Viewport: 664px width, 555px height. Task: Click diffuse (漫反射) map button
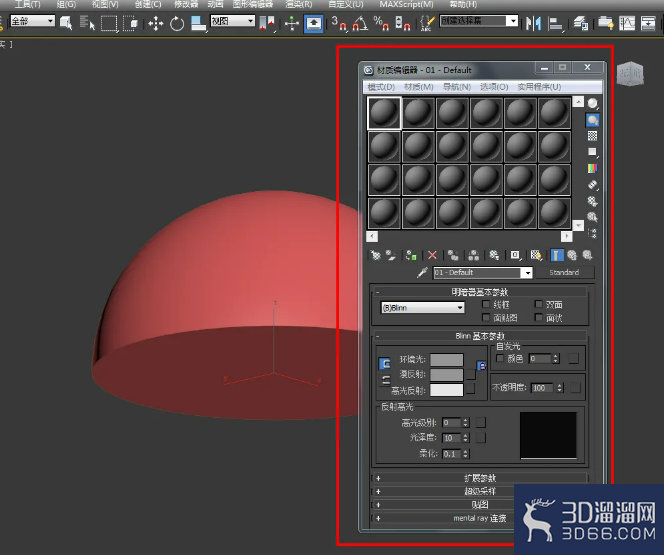click(470, 374)
